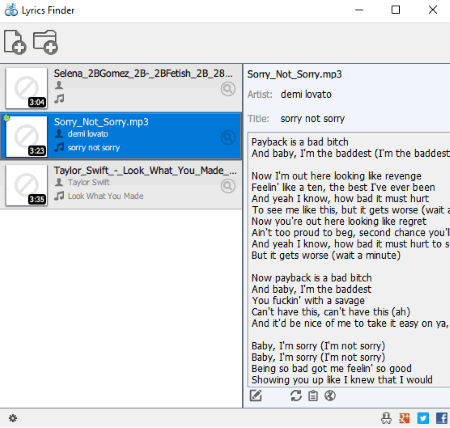Viewport: 450px width, 428px height.
Task: Click empty artist person icon of Selena track
Action: click(59, 85)
